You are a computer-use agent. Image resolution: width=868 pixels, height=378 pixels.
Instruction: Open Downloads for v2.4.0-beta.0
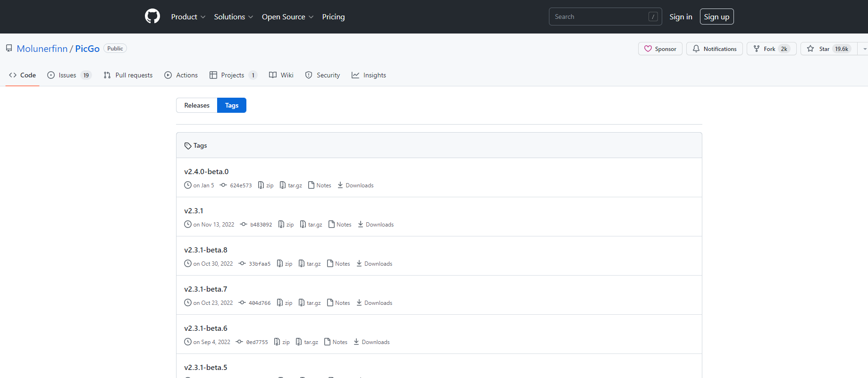(x=355, y=185)
